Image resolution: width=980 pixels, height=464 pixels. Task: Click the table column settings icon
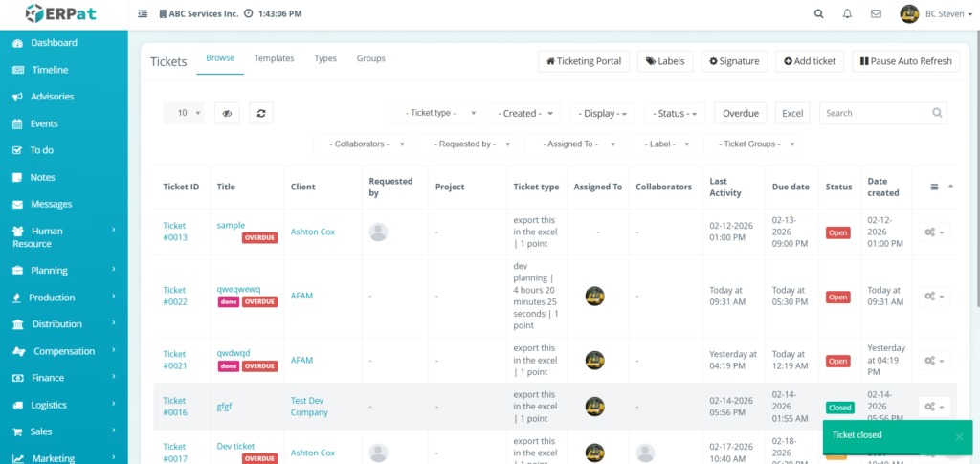click(934, 188)
